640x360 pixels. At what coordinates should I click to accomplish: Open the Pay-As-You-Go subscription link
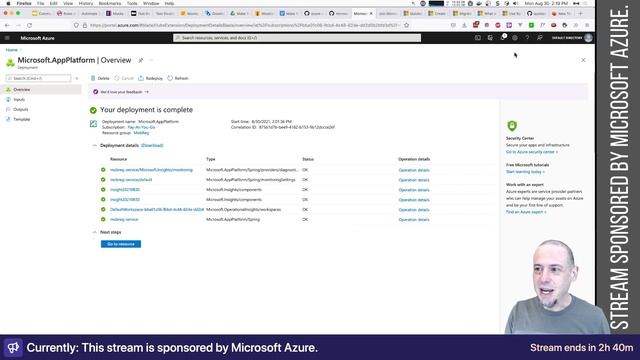[141, 127]
